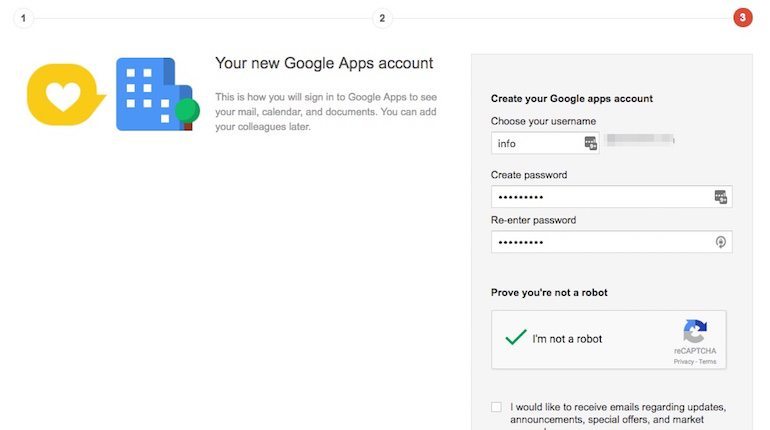Click "Create your Google apps account" heading
The width and height of the screenshot is (770, 430).
tap(572, 99)
